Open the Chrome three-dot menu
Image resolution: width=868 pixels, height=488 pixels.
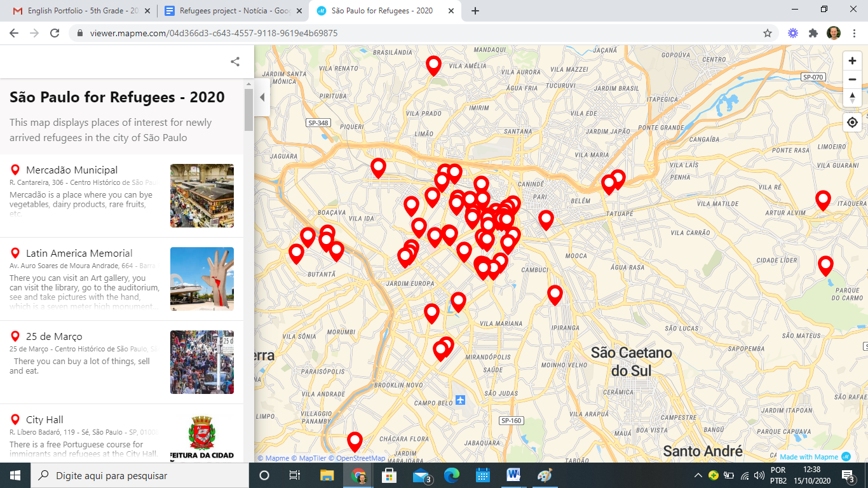coord(854,33)
